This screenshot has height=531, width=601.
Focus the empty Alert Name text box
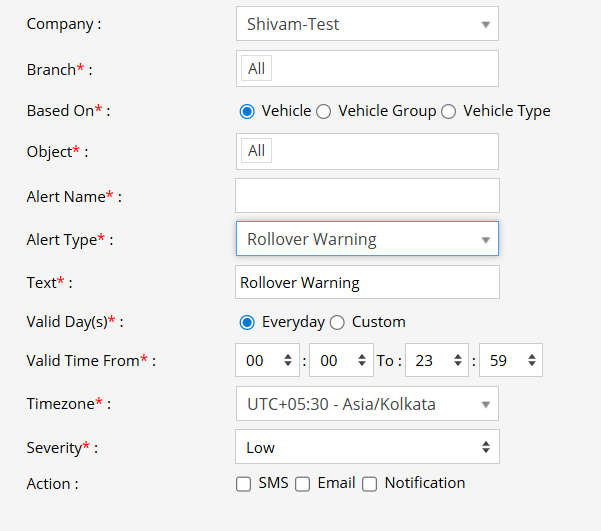[x=366, y=196]
